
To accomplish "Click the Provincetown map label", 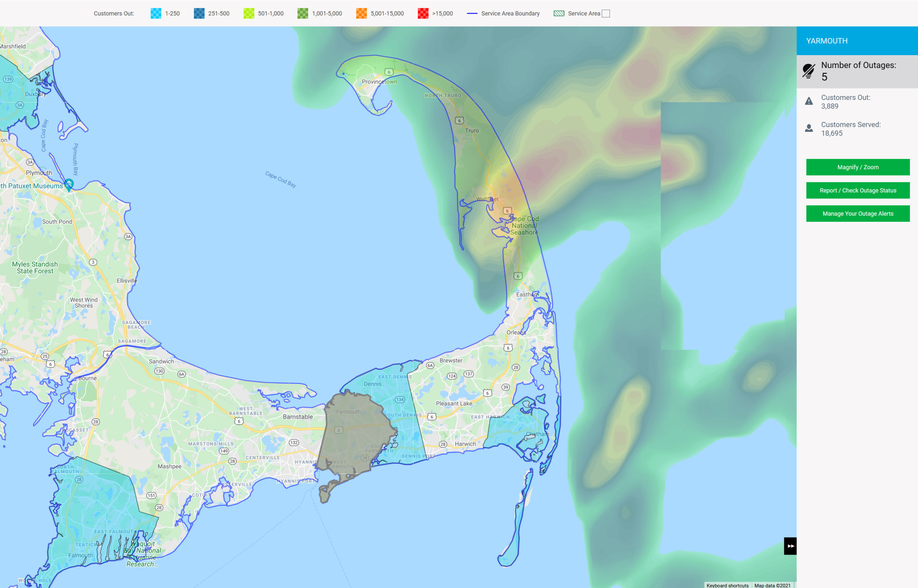I will pos(379,82).
